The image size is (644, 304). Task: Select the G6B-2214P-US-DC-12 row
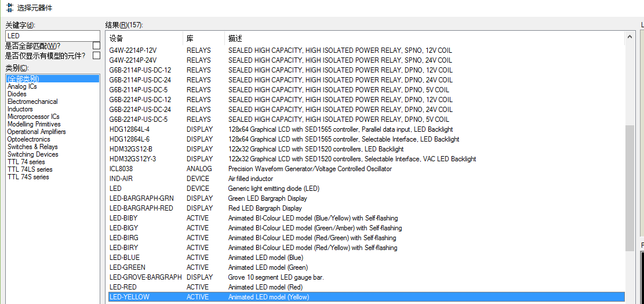point(366,99)
